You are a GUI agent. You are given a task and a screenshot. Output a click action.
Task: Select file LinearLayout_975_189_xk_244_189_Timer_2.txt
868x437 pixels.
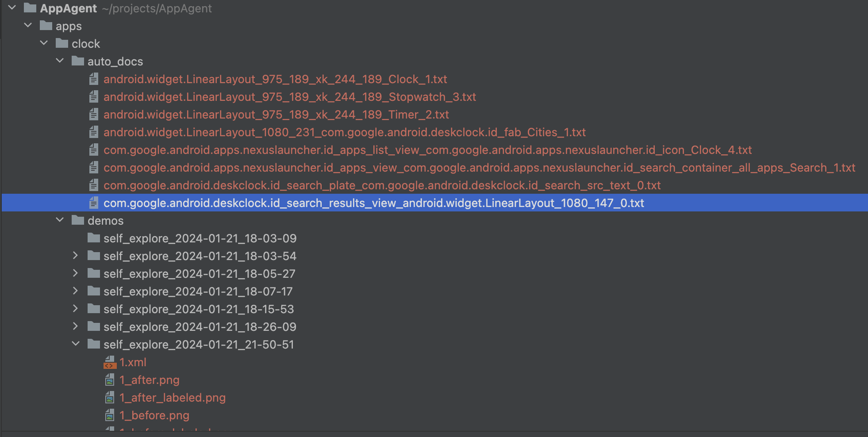pos(276,115)
